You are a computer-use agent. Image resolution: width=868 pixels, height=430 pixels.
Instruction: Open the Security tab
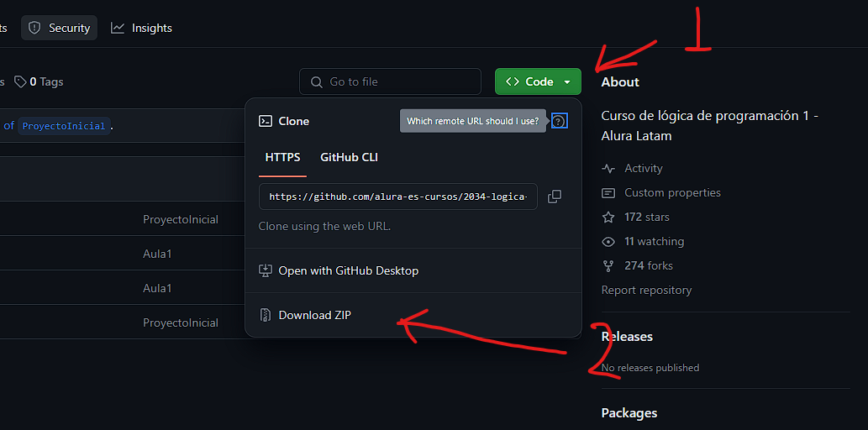(x=59, y=29)
